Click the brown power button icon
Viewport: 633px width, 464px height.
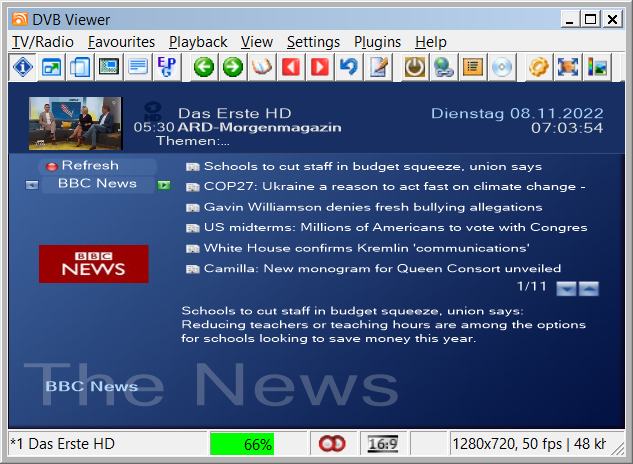[415, 67]
